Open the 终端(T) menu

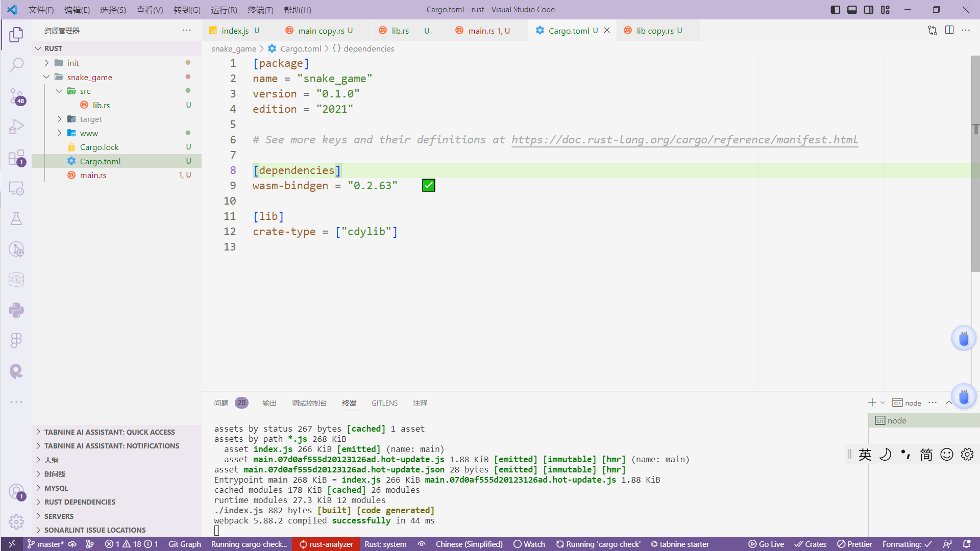click(260, 10)
